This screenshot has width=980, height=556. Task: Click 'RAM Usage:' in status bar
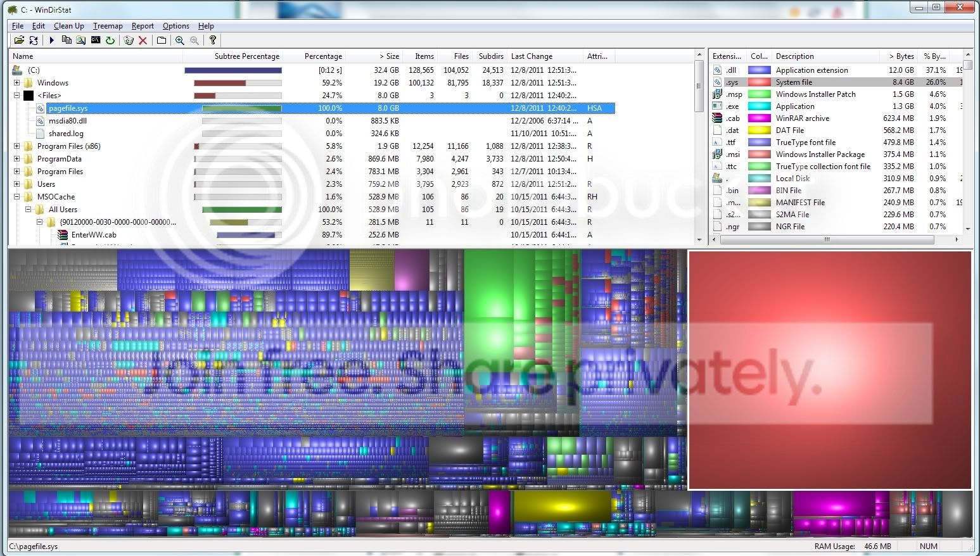tap(834, 546)
